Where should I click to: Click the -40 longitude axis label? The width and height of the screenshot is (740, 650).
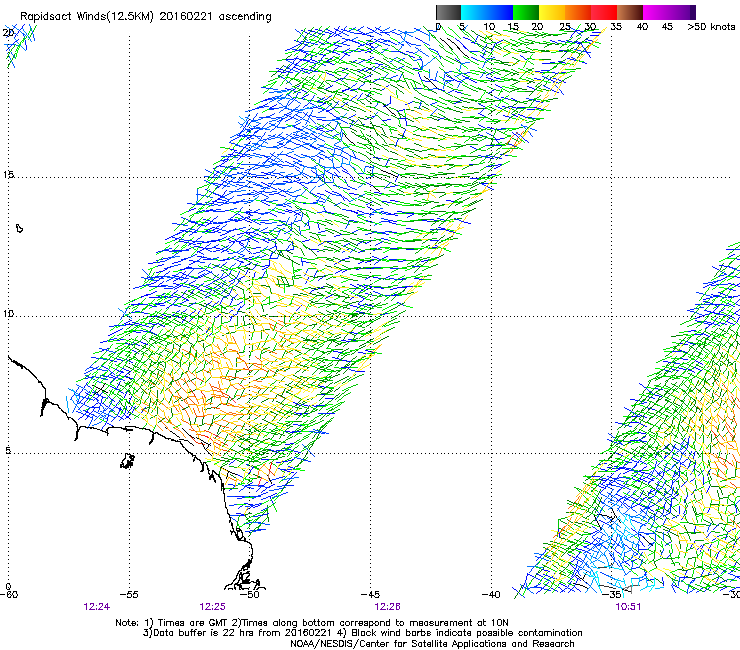491,595
